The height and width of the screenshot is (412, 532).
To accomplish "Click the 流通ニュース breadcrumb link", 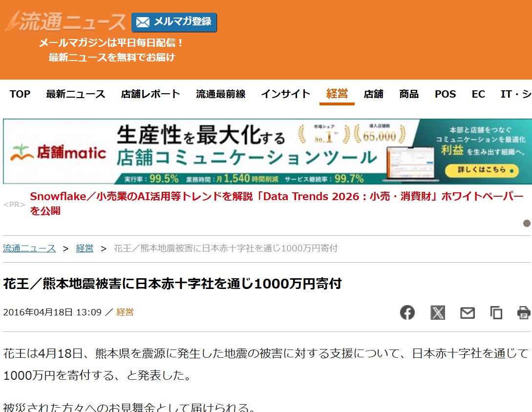I will click(29, 248).
